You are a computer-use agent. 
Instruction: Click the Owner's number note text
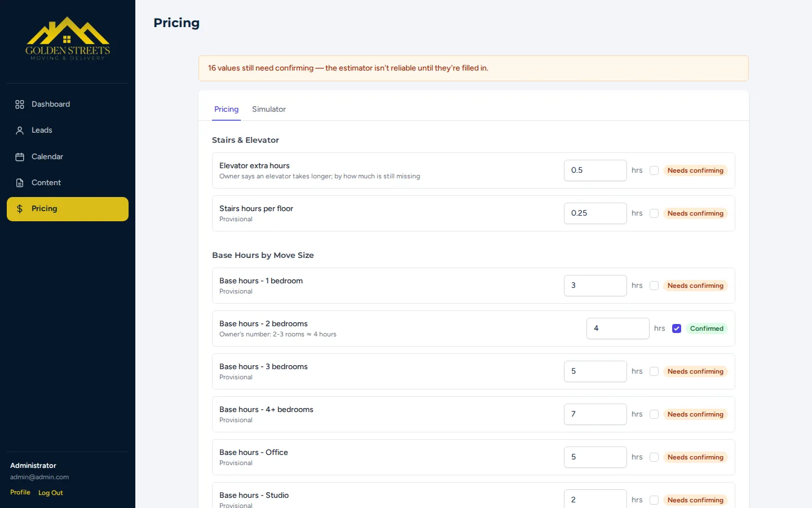[278, 334]
